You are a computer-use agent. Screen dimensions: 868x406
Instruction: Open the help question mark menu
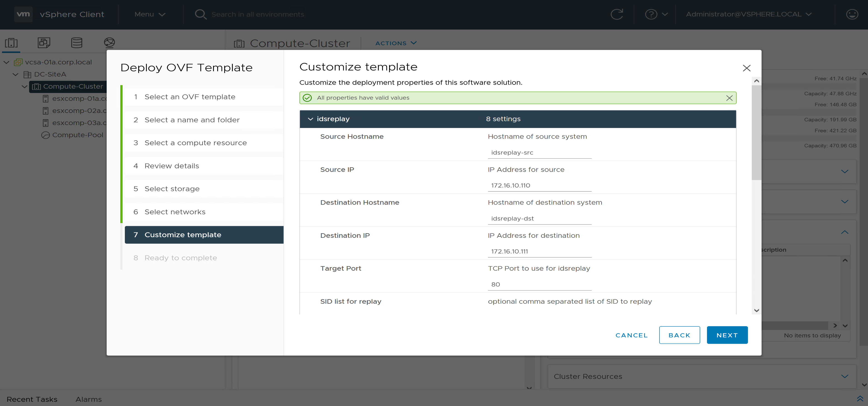coord(656,14)
